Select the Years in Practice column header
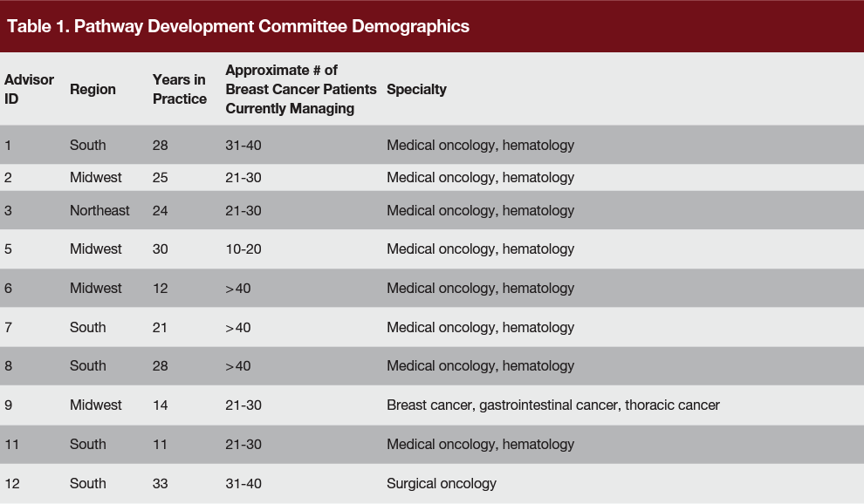This screenshot has width=864, height=504. coord(180,89)
